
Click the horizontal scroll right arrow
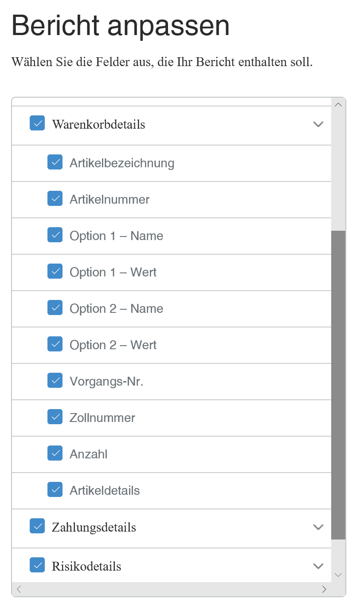click(324, 589)
